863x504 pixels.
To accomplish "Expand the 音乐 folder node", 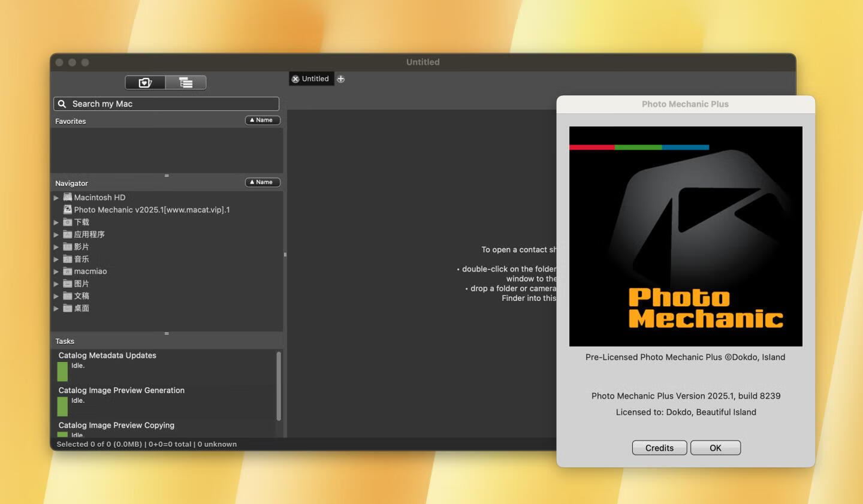I will [56, 259].
